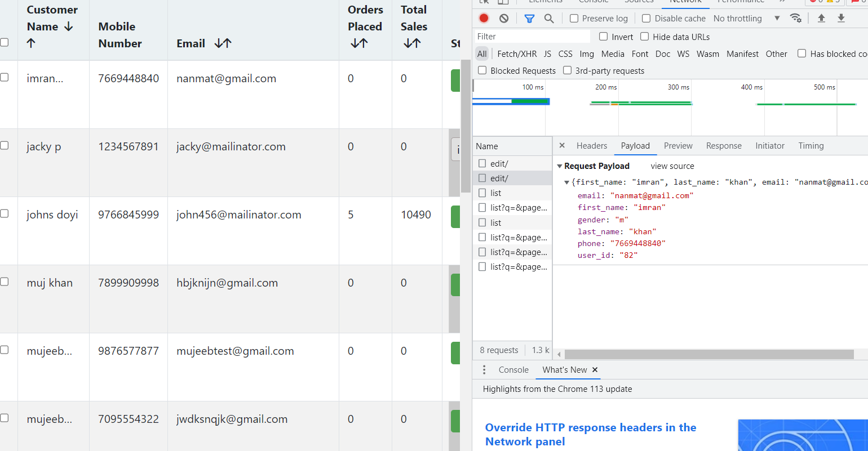
Task: Click the 400 ms timeline marker
Action: click(x=751, y=87)
